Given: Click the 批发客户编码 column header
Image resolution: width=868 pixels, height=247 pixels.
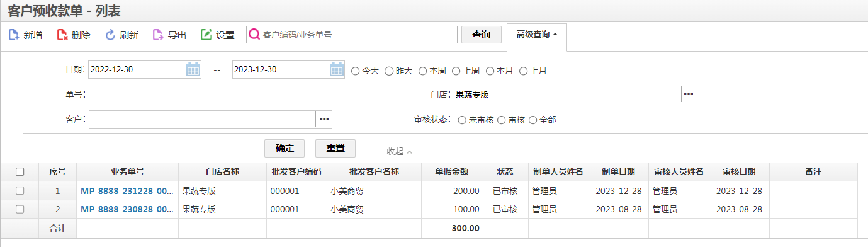Looking at the screenshot, I should (297, 171).
